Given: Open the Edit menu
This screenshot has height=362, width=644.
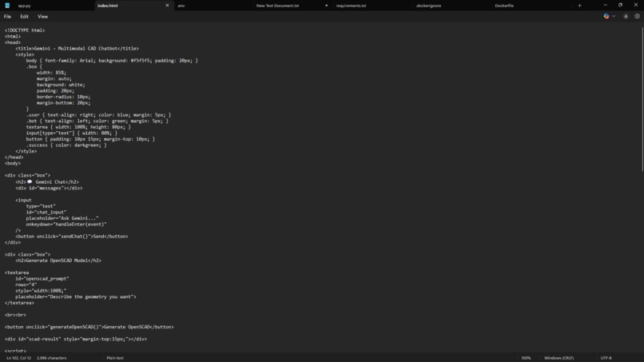Looking at the screenshot, I should (24, 17).
